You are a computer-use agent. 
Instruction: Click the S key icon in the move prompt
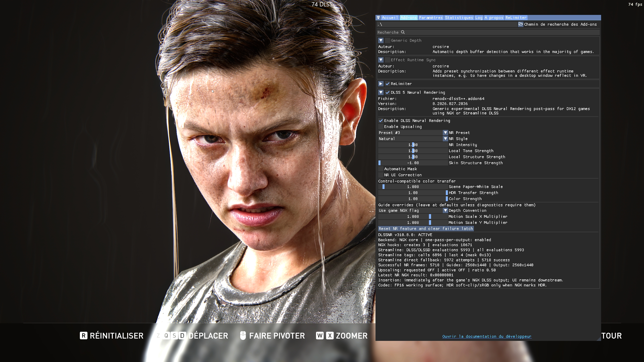(x=174, y=336)
